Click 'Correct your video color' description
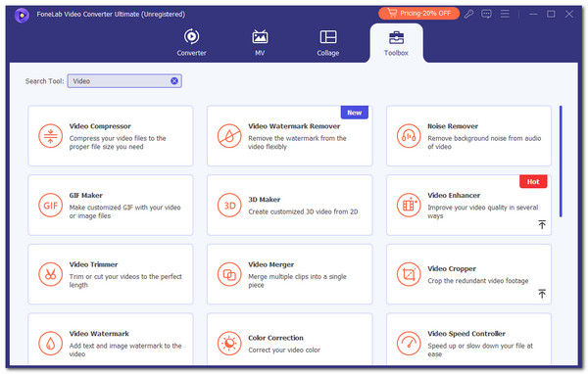This screenshot has height=374, width=588. (x=284, y=351)
